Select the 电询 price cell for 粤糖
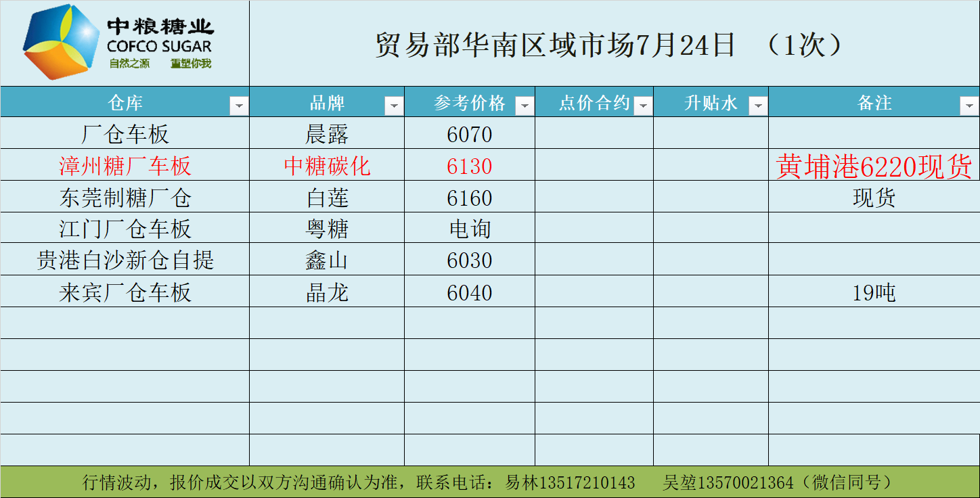Screen dimensions: 980x498 [470, 229]
